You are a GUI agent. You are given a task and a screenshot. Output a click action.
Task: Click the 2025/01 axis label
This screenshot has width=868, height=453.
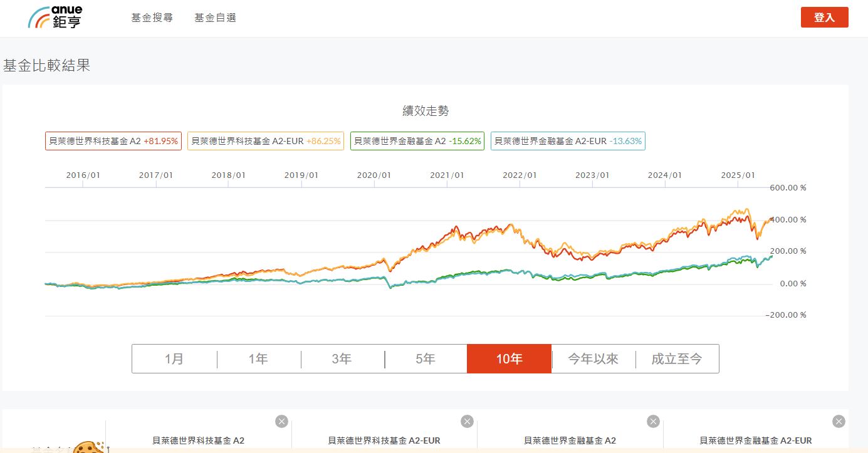[x=738, y=175]
